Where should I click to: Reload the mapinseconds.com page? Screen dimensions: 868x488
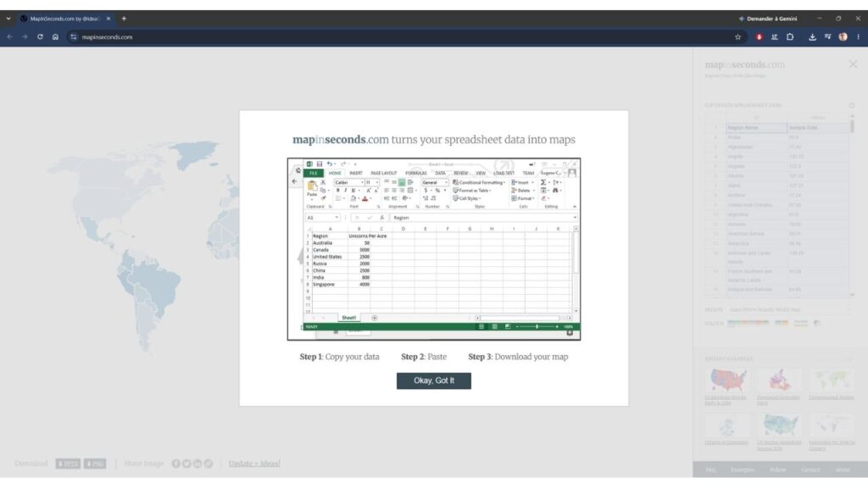[40, 37]
